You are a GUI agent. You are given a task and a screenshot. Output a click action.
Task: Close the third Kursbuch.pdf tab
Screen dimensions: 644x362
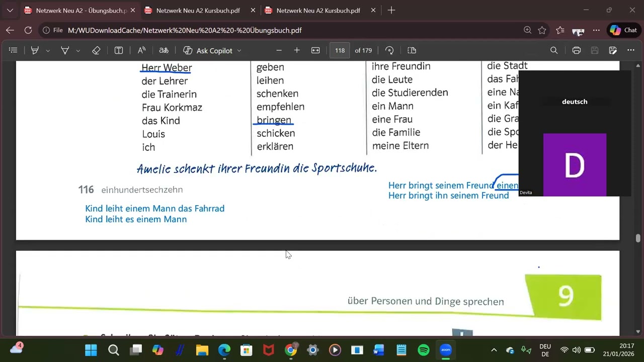[373, 10]
